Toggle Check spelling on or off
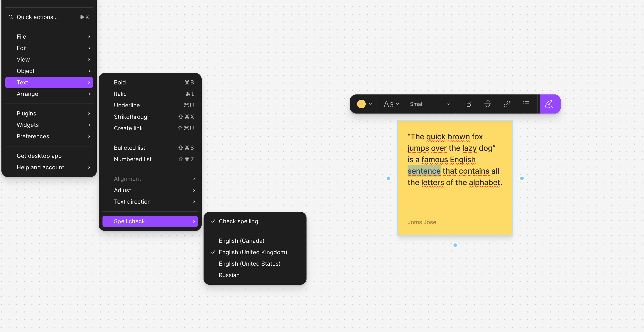The width and height of the screenshot is (644, 332). [238, 221]
